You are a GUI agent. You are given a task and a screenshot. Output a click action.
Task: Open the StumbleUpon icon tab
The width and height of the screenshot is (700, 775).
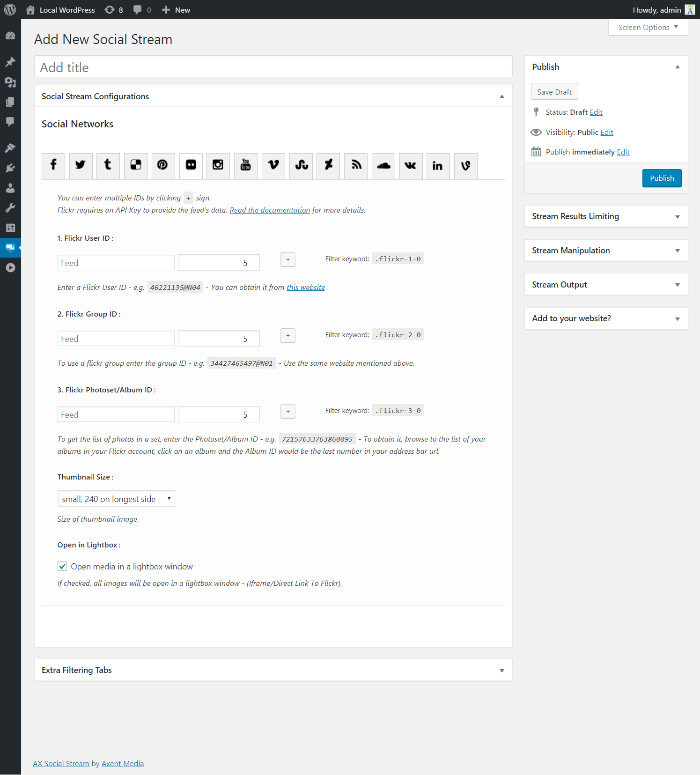click(301, 165)
